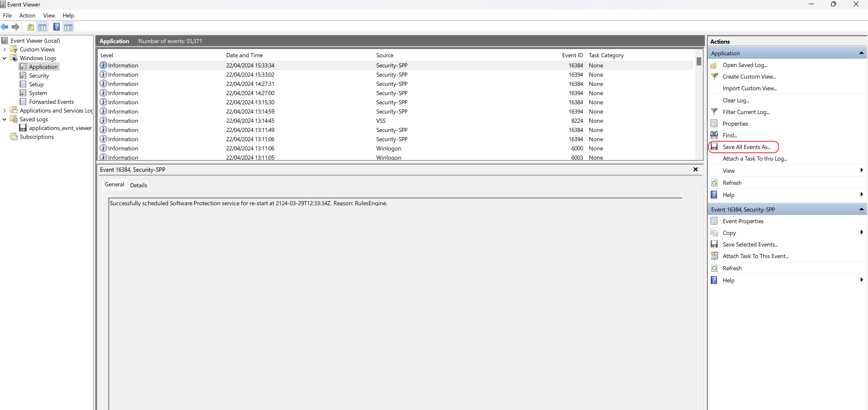
Task: Click the Save Selected Events floppy icon
Action: click(714, 244)
